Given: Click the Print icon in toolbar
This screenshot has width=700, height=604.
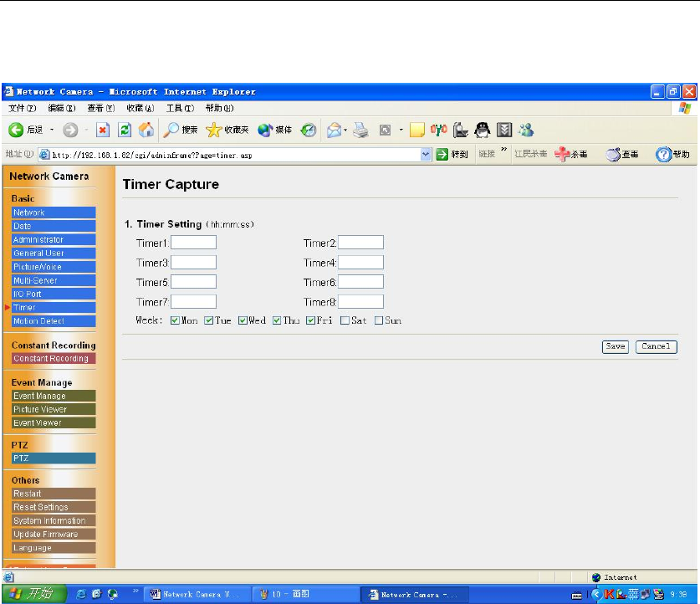Looking at the screenshot, I should coord(360,131).
